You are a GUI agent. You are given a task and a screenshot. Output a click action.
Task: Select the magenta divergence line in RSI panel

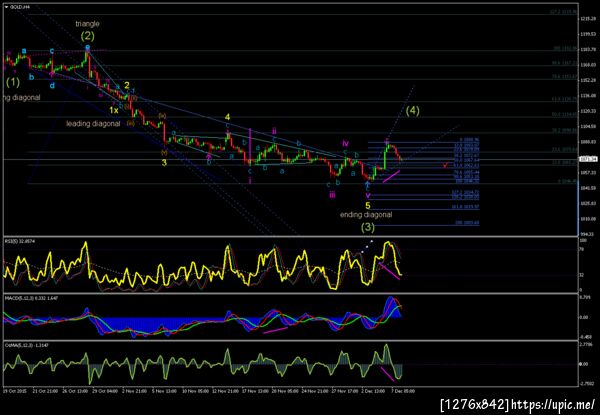[x=389, y=271]
